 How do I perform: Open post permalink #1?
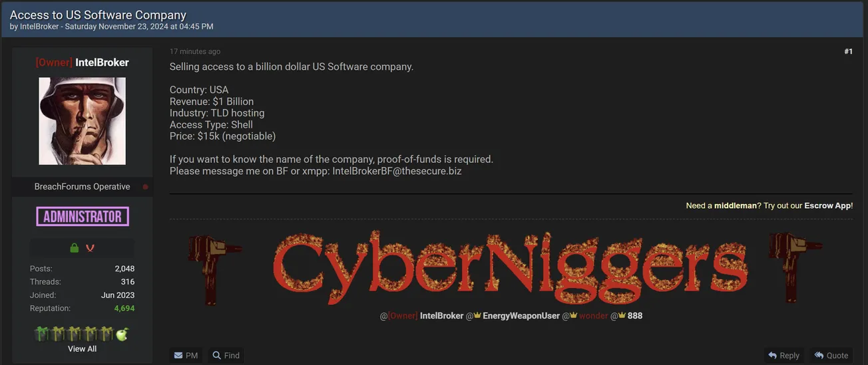click(848, 52)
